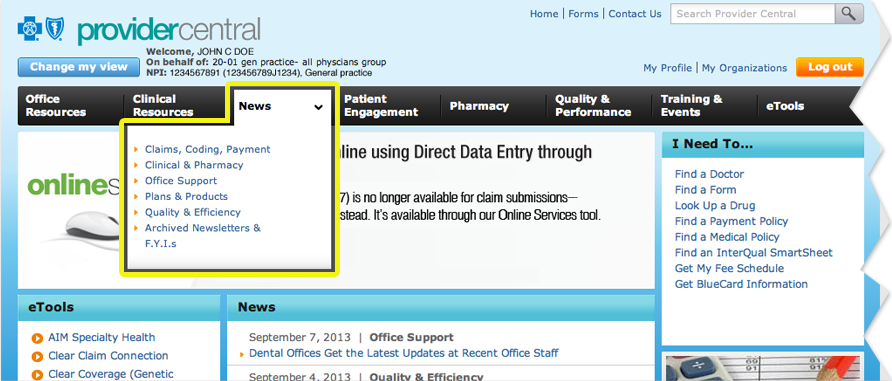Open the eTools navigation menu

[785, 106]
